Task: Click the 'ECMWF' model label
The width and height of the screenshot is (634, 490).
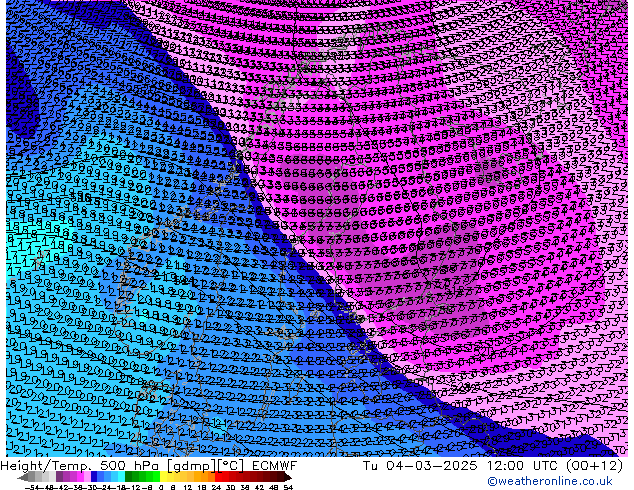Action: 275,466
